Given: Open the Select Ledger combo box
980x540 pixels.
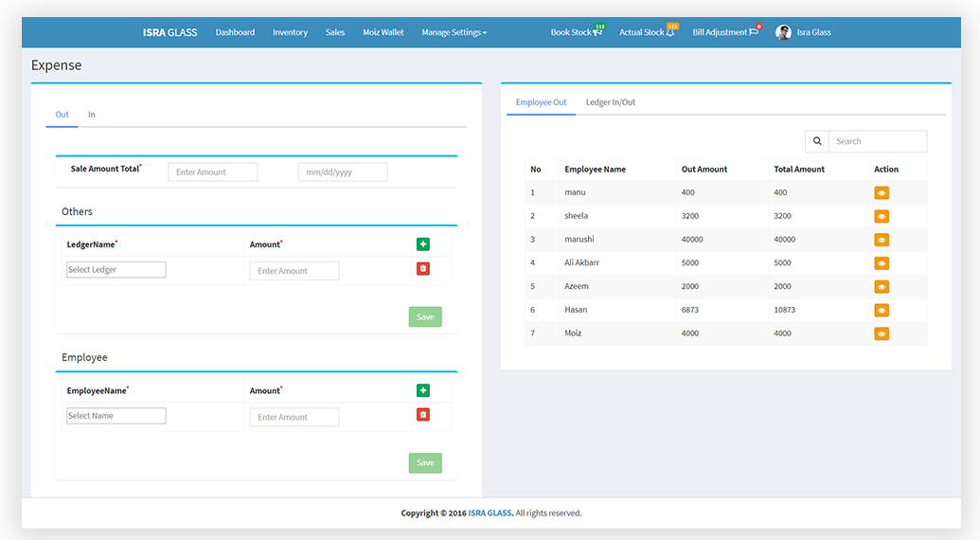Looking at the screenshot, I should [116, 270].
